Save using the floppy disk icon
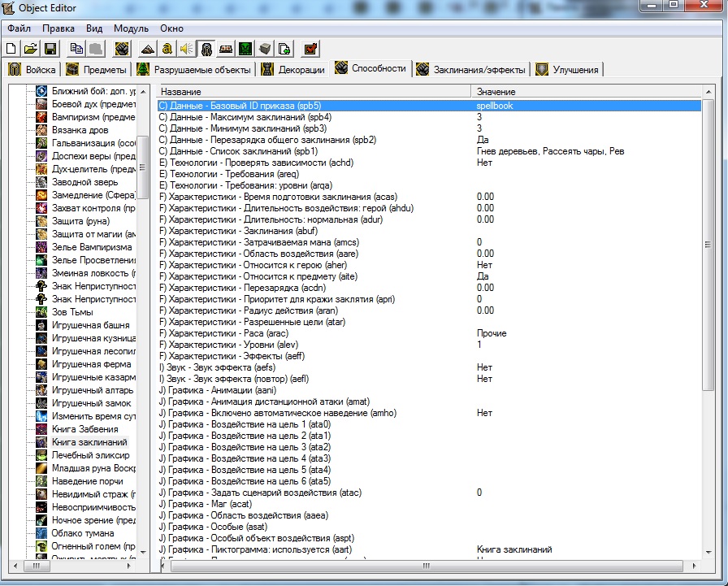This screenshot has height=586, width=728. (50, 49)
